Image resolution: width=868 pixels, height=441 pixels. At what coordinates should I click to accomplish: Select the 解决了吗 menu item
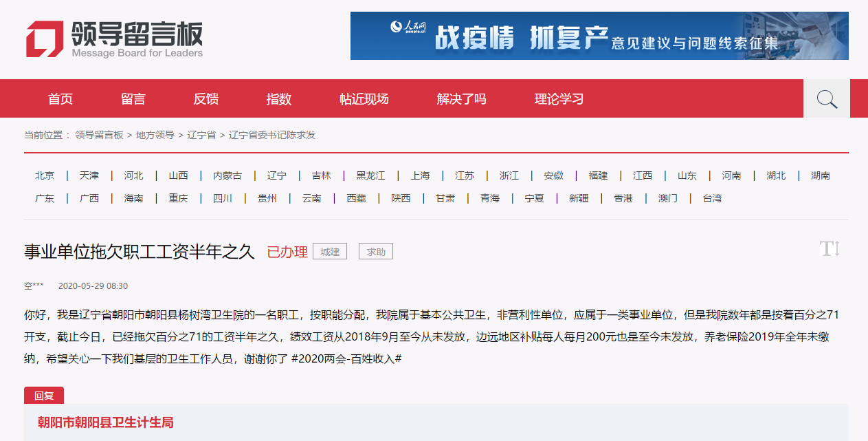point(461,99)
